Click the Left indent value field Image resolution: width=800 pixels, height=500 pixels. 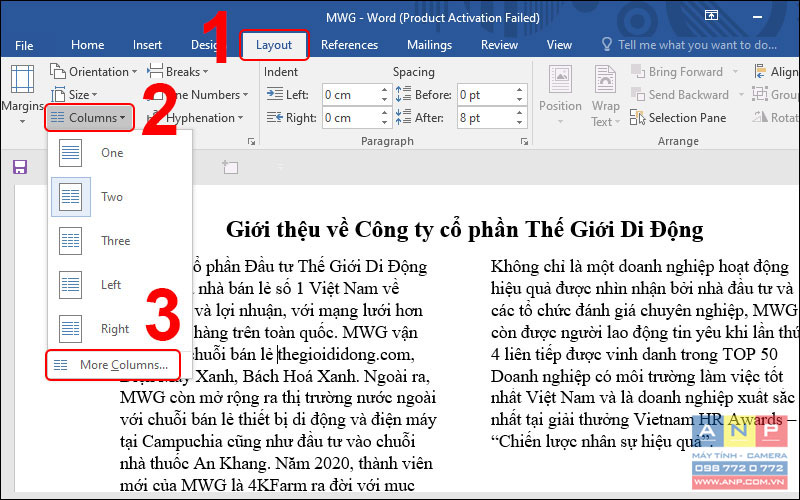point(351,95)
